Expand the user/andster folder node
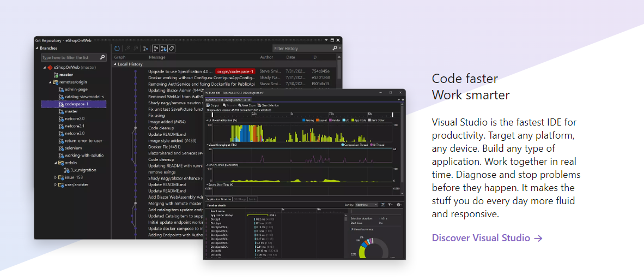The image size is (644, 280). point(56,185)
